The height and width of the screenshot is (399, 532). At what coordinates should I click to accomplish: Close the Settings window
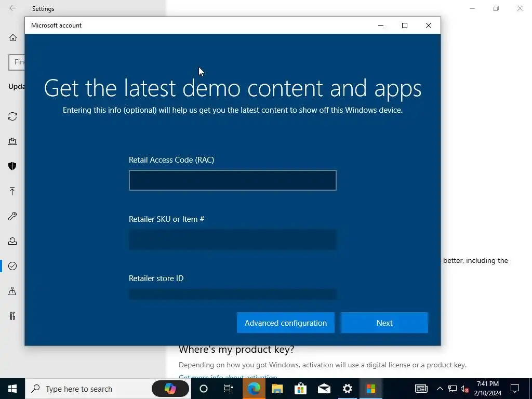pos(520,8)
